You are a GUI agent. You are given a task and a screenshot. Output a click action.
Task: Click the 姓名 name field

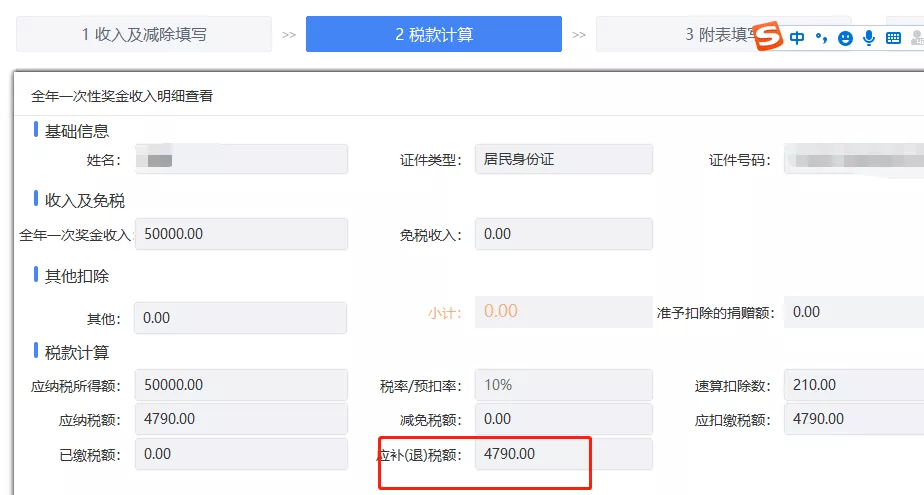(241, 159)
